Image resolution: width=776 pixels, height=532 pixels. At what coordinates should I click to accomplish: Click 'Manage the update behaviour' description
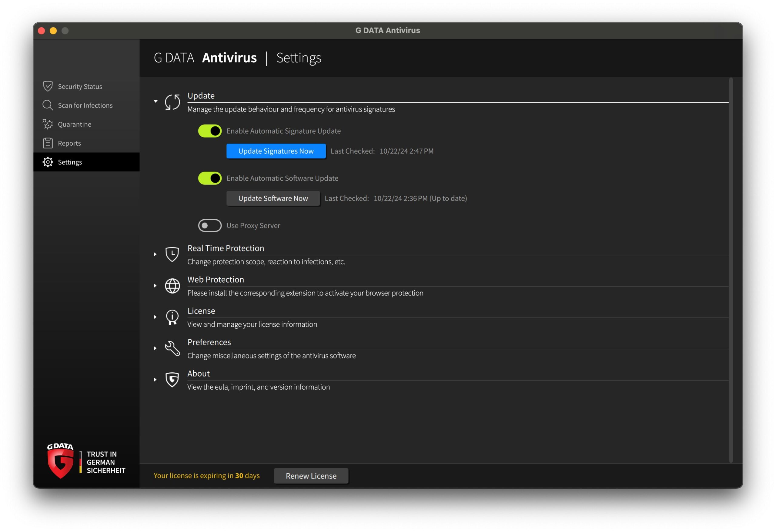(x=291, y=109)
